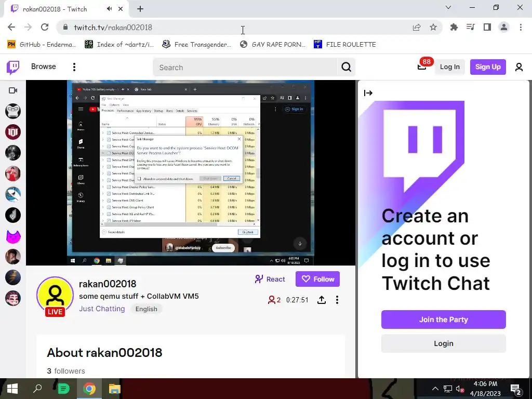The height and width of the screenshot is (399, 532).
Task: Bookmark this page with the star
Action: pos(433,28)
